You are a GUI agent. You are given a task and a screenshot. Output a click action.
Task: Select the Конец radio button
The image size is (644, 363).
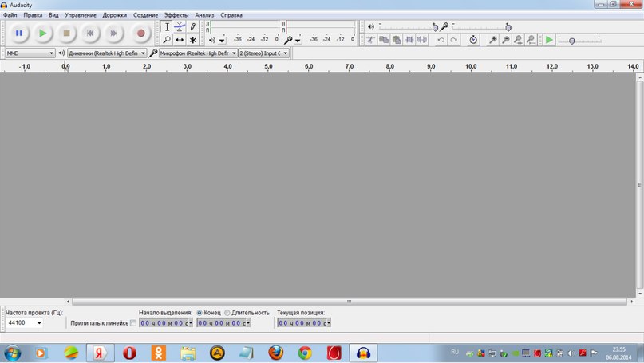point(200,313)
